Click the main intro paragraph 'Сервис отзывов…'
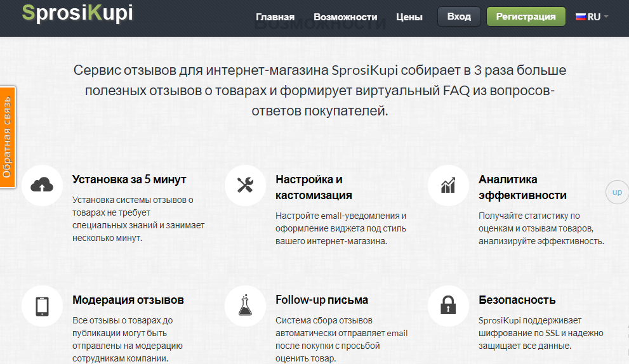 tap(320, 90)
